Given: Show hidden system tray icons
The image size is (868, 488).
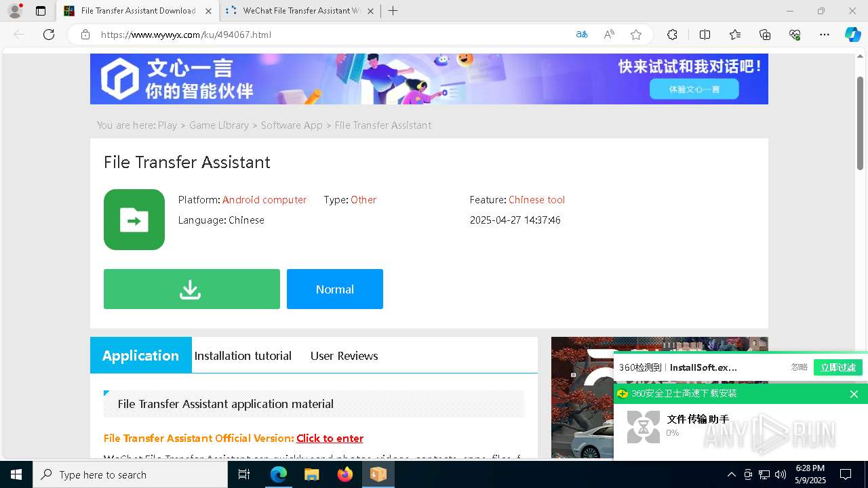Looking at the screenshot, I should click(x=731, y=474).
